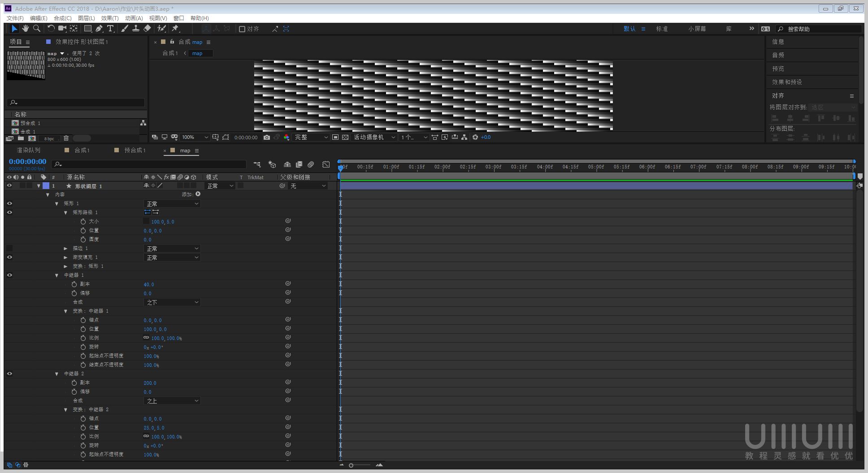
Task: Collapse 变换：中继器 1 group
Action: pos(65,311)
